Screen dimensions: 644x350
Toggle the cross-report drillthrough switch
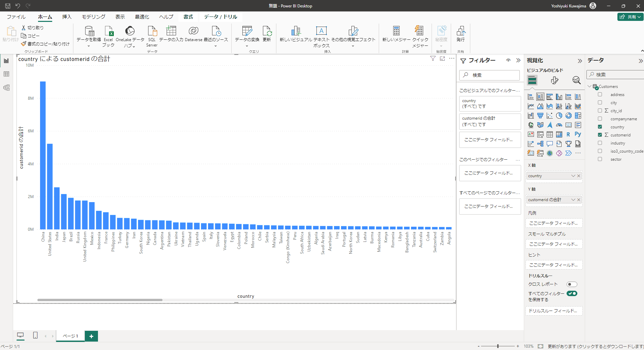click(x=572, y=284)
